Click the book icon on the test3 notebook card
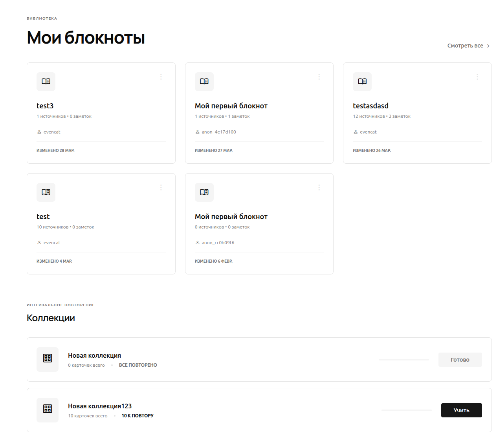 pyautogui.click(x=46, y=81)
